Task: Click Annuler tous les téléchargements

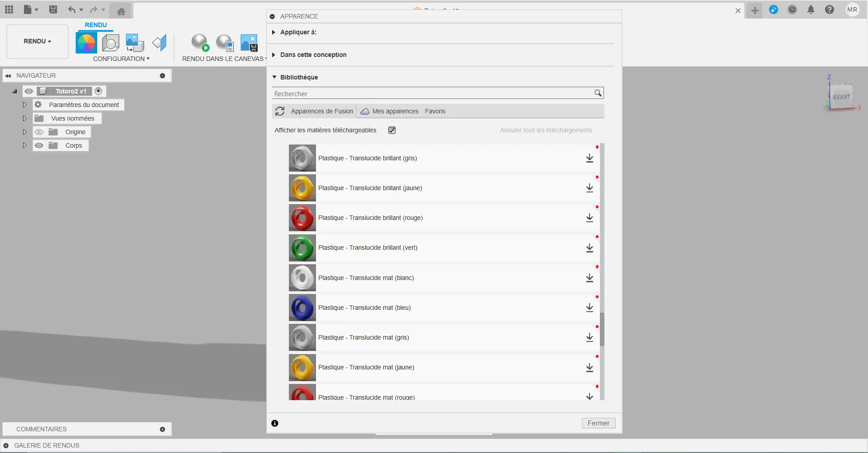Action: [546, 130]
